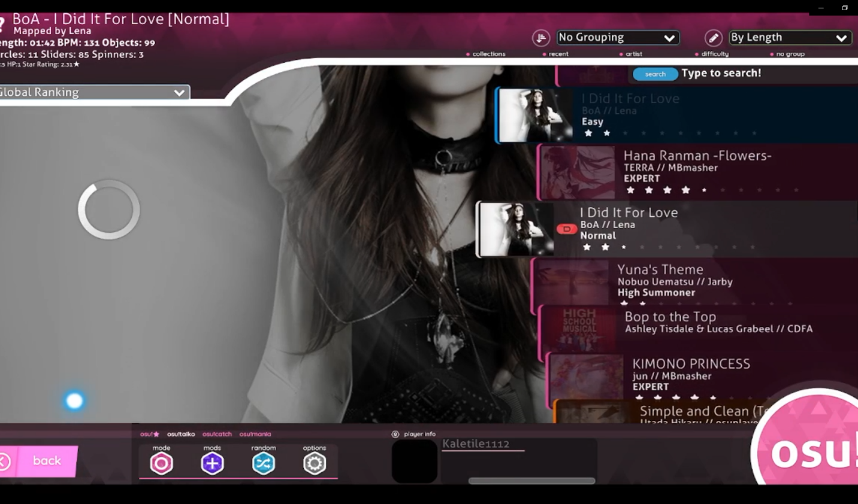Click the Ashley Tisdale & Lucas Grabeel text

pyautogui.click(x=699, y=329)
